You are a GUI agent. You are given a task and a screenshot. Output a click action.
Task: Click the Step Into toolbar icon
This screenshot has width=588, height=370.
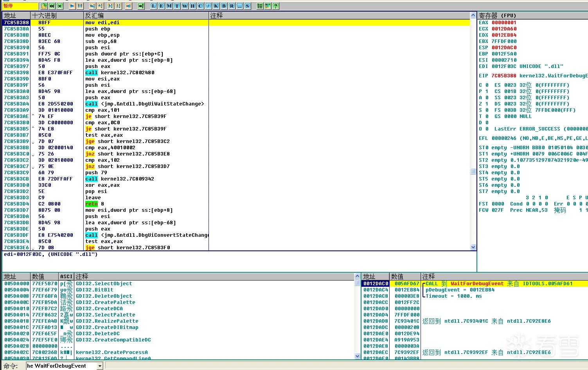(93, 6)
